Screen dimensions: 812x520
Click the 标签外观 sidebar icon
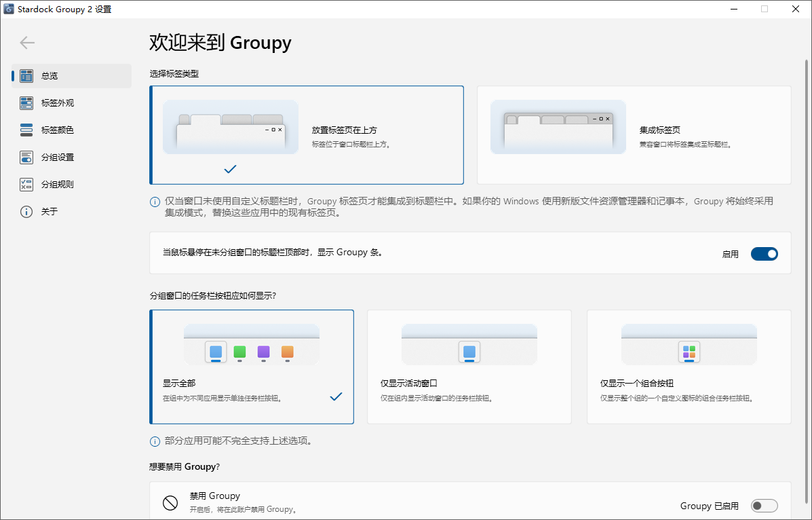click(x=26, y=103)
